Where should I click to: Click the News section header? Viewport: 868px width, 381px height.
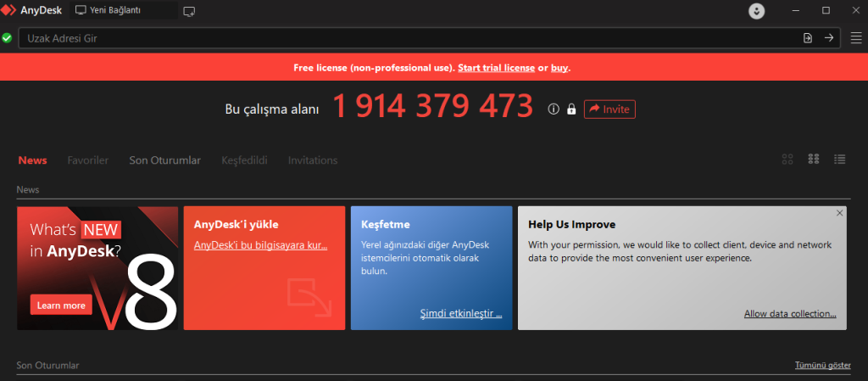click(28, 189)
